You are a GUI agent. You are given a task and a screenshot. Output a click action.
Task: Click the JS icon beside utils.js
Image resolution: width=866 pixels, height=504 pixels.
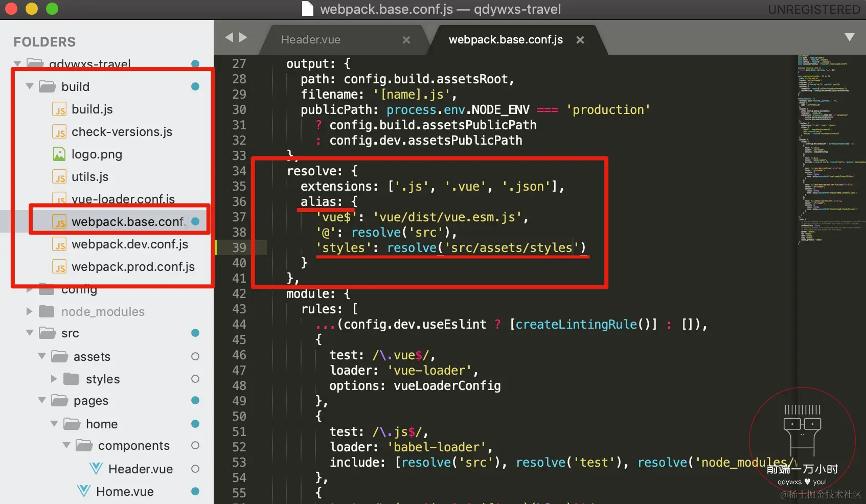tap(59, 177)
